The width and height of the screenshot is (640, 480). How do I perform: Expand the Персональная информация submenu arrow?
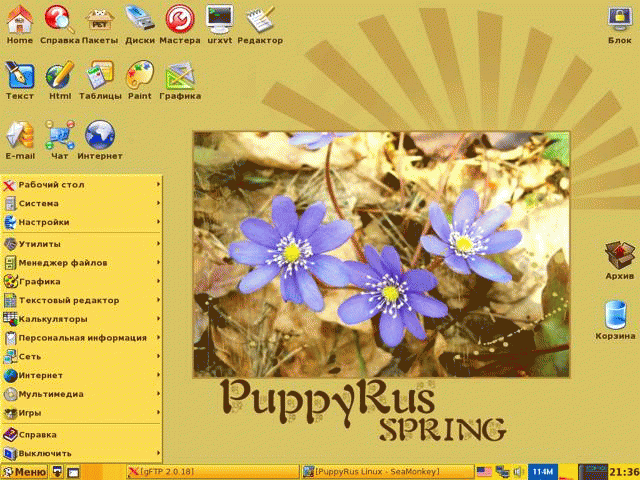[158, 338]
